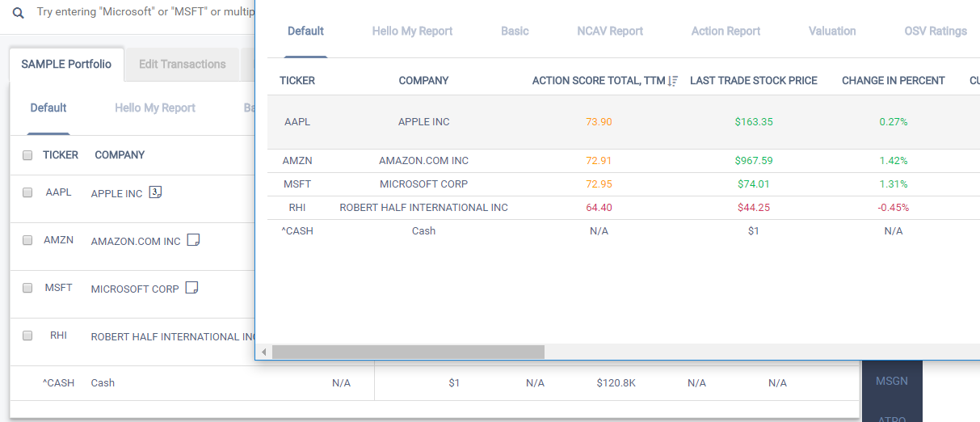This screenshot has width=980, height=422.
Task: Click AMZN ticker in popup table
Action: point(297,161)
